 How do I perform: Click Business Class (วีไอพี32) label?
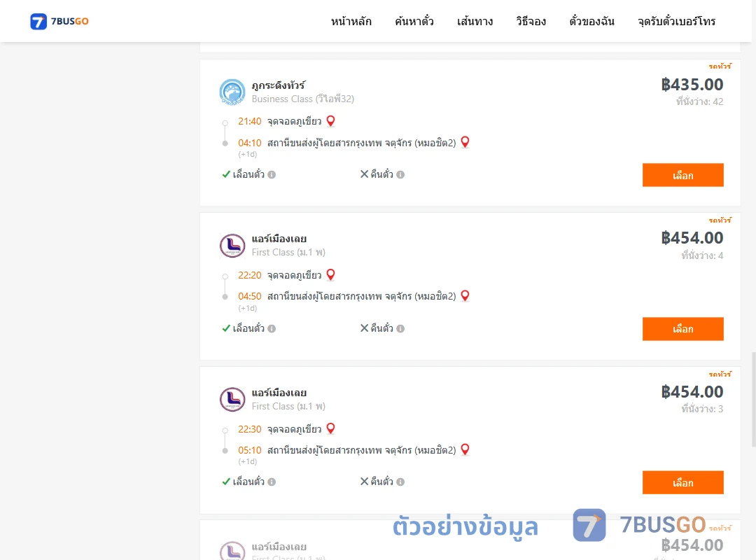click(303, 99)
